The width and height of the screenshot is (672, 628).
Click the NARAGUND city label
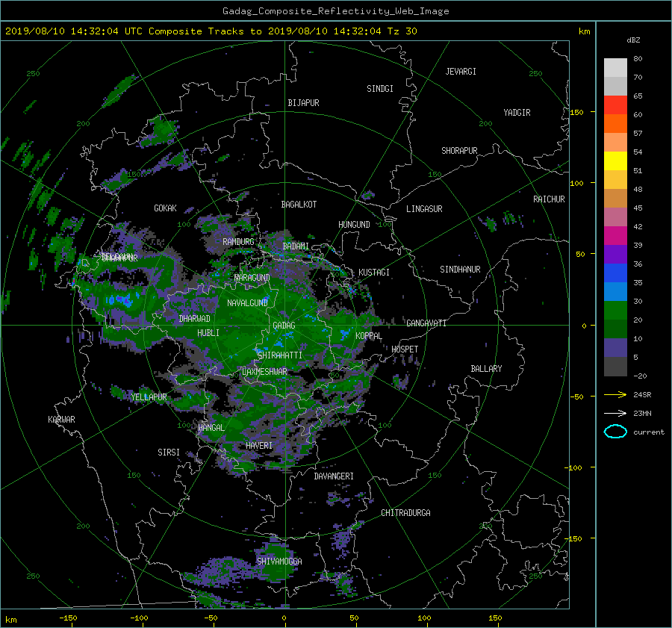pyautogui.click(x=252, y=278)
